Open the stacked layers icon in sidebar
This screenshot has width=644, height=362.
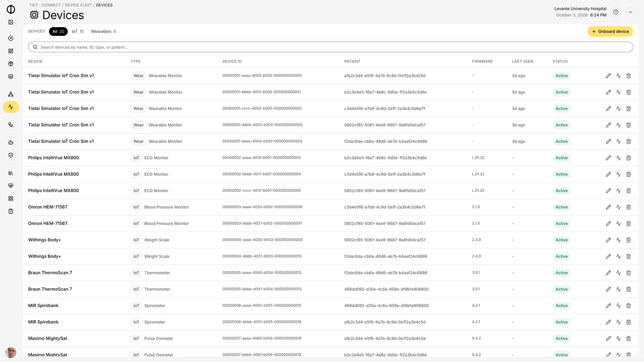11,76
